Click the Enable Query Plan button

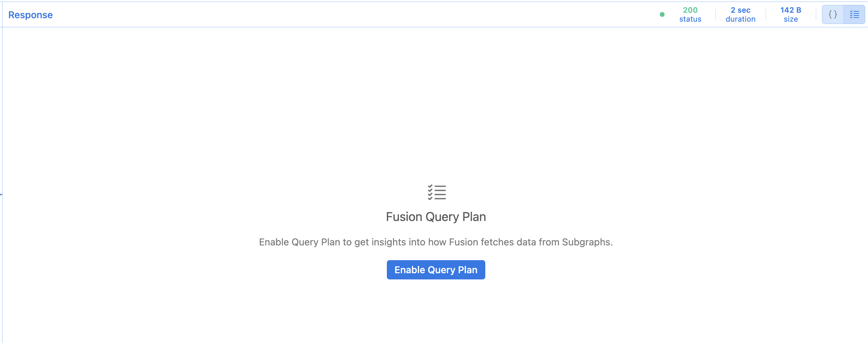(436, 270)
